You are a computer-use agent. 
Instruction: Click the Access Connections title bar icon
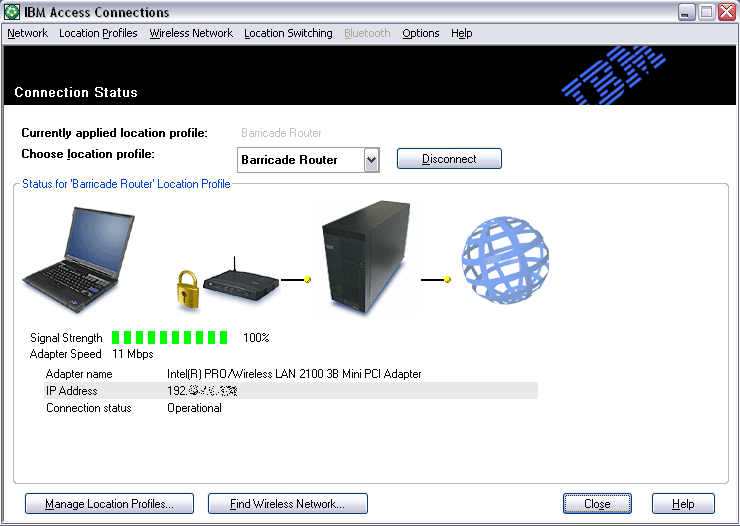coord(12,12)
